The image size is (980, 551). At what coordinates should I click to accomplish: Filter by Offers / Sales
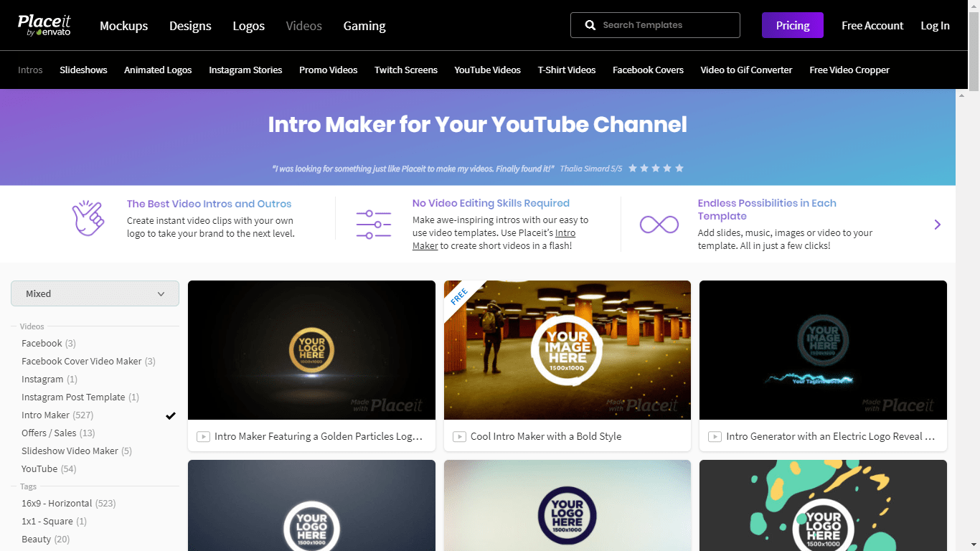pyautogui.click(x=58, y=433)
